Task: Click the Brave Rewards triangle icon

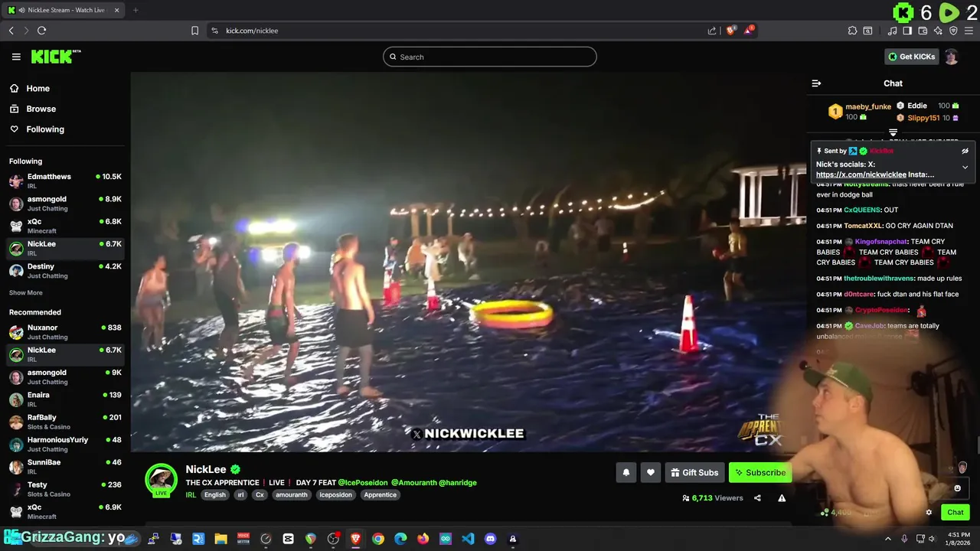Action: (x=749, y=31)
